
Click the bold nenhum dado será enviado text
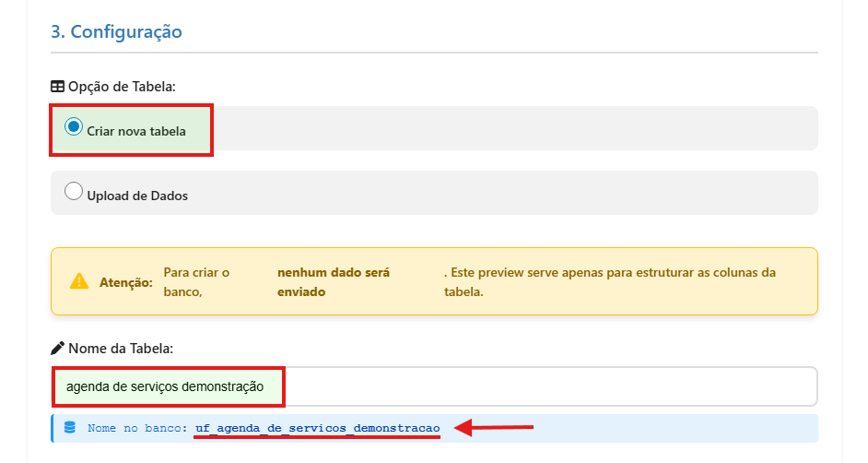(333, 281)
